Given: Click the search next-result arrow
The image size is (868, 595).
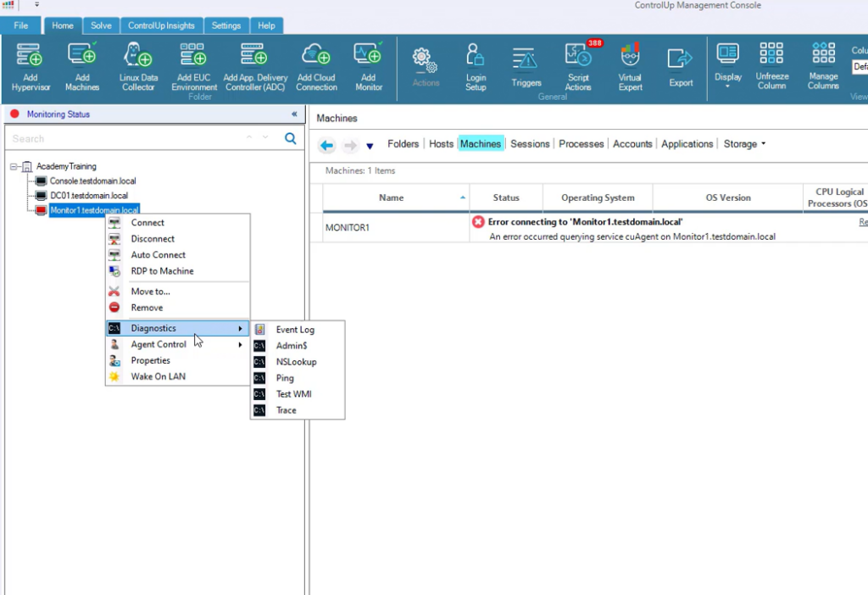Looking at the screenshot, I should coord(265,138).
